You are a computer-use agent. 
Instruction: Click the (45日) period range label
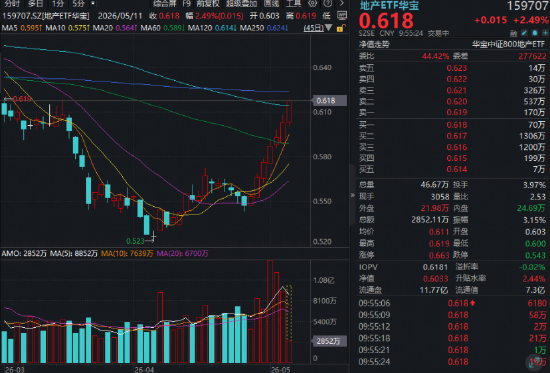(x=314, y=27)
